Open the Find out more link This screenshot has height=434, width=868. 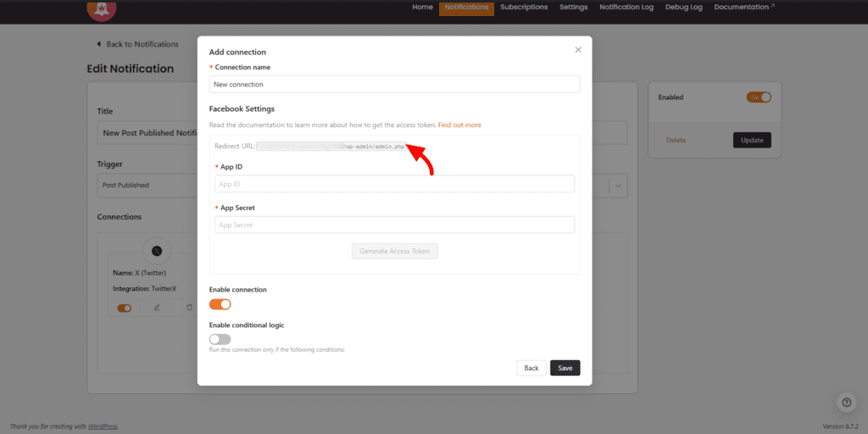[x=459, y=125]
